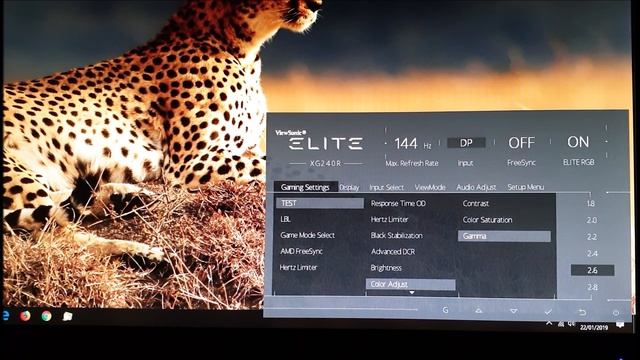Open the Brightness setting
The height and width of the screenshot is (360, 640).
tap(386, 268)
